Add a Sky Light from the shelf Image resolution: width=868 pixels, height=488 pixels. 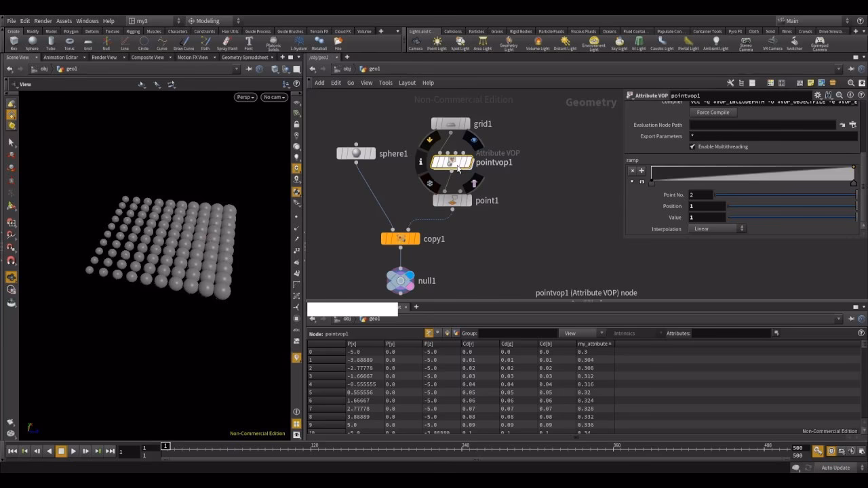(x=619, y=43)
